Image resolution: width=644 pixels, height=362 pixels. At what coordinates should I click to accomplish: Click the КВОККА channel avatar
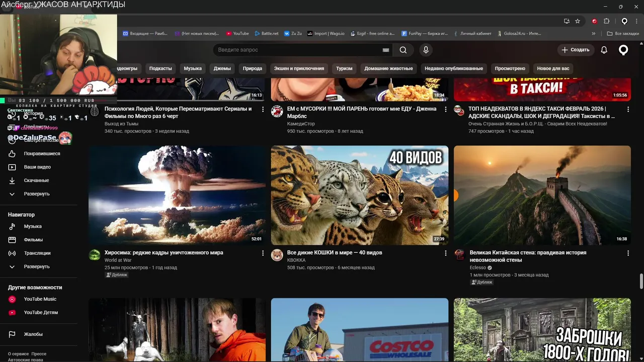pyautogui.click(x=277, y=255)
